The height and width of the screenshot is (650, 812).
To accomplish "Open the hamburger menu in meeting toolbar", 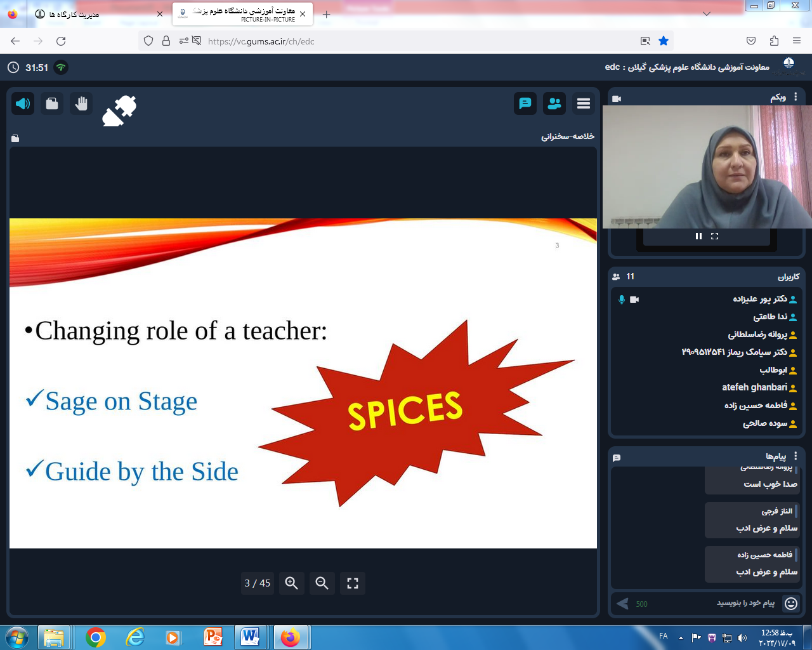I will (x=584, y=103).
